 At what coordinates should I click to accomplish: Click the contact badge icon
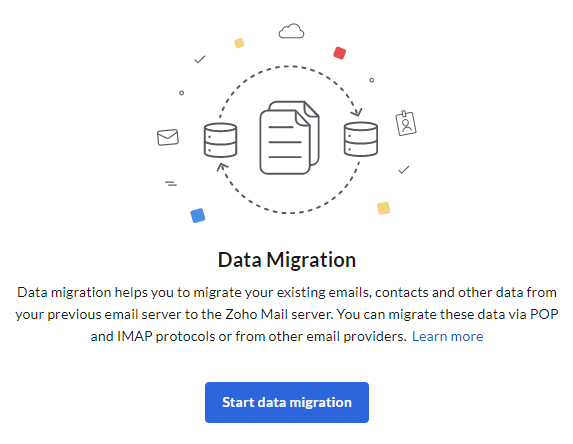tap(406, 124)
